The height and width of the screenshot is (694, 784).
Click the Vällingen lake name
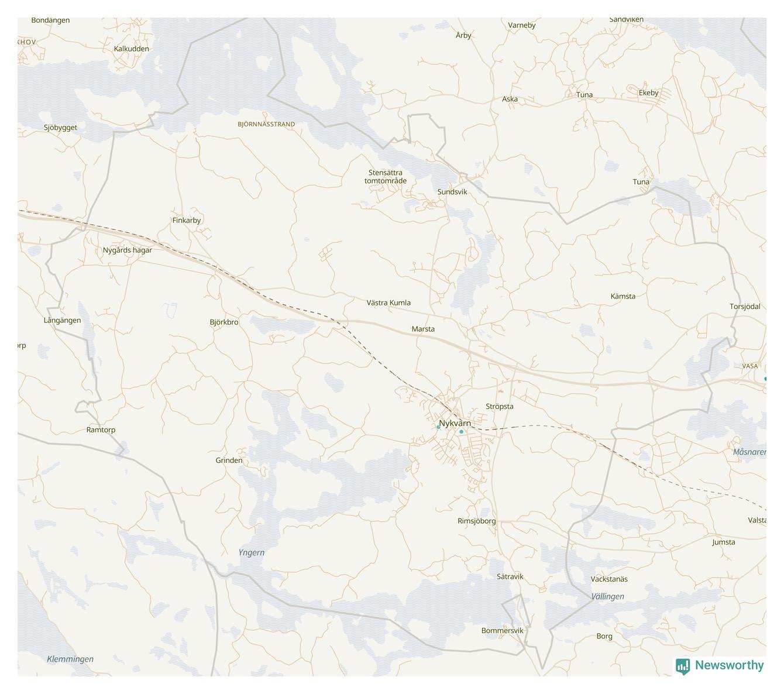pyautogui.click(x=607, y=597)
